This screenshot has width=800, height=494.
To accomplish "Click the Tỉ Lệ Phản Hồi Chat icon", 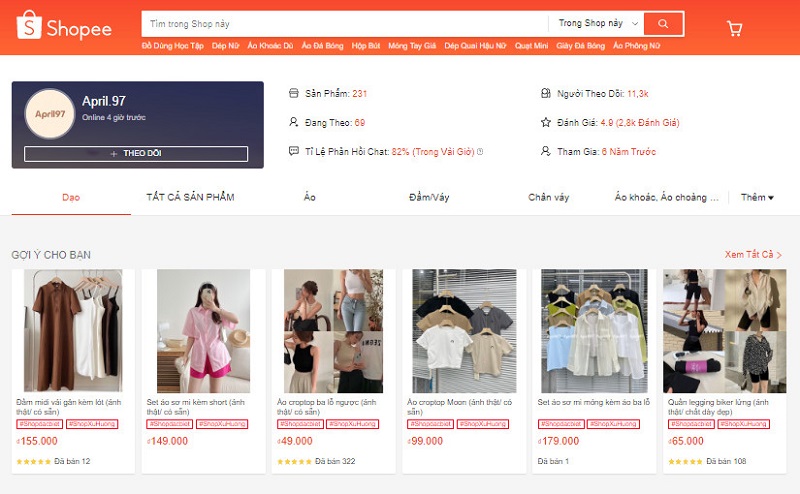I will click(293, 152).
